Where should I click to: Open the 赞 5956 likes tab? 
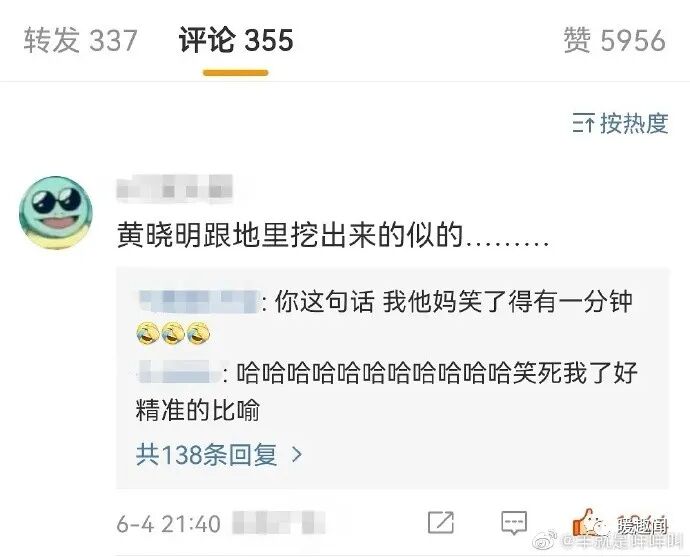614,40
